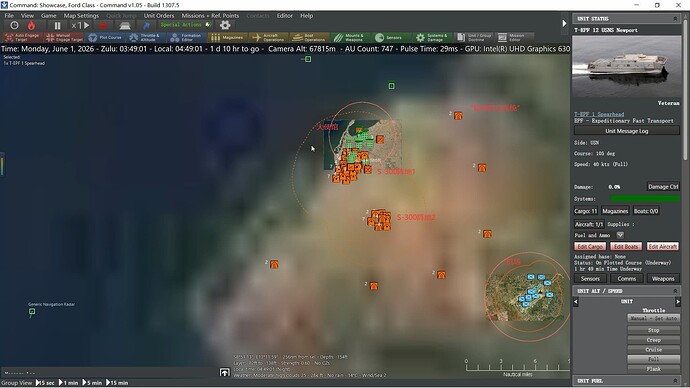The width and height of the screenshot is (690, 388).
Task: Set throttle to Cruise
Action: [x=653, y=350]
